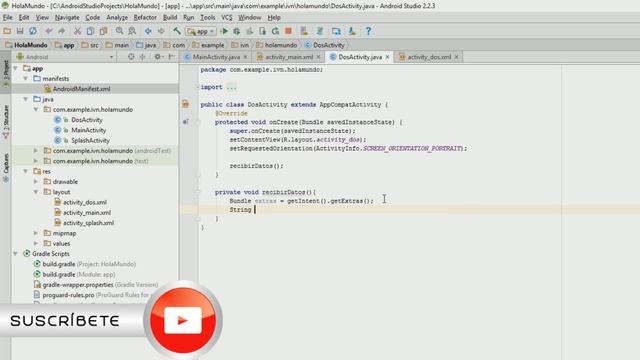Open the app run configuration dropdown

(x=201, y=31)
